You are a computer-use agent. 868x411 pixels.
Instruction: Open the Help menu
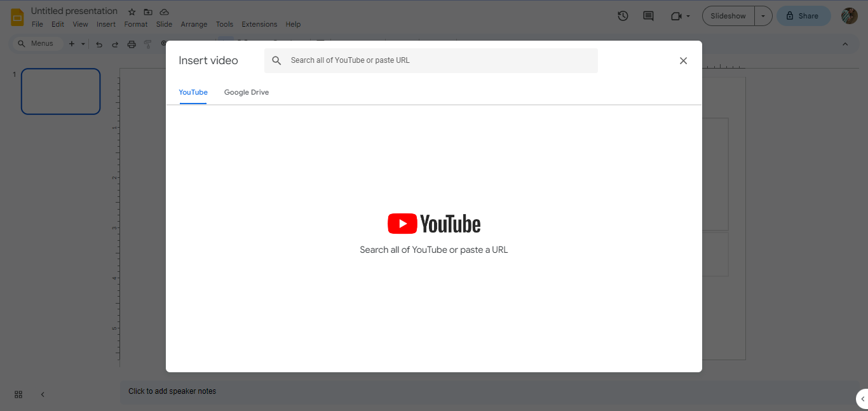(x=293, y=24)
